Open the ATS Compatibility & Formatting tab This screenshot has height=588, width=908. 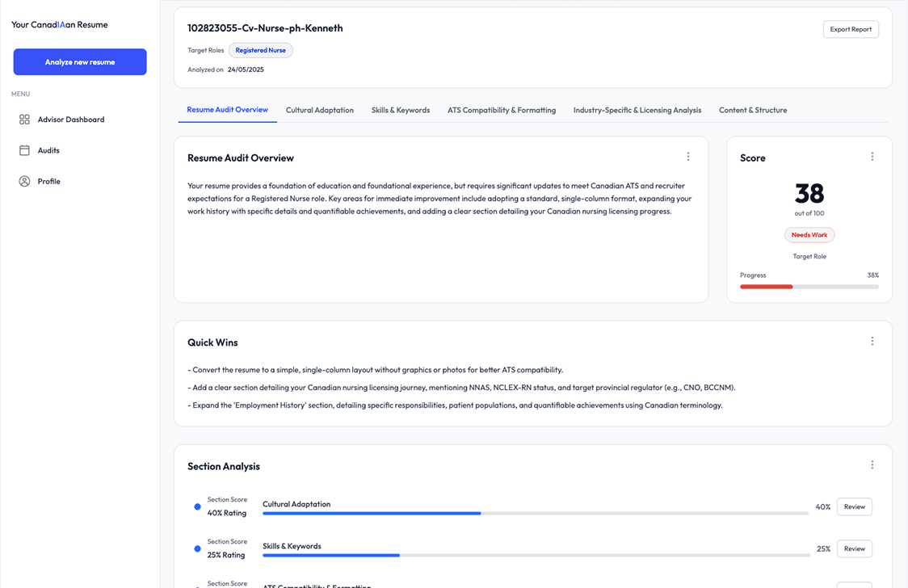tap(502, 110)
